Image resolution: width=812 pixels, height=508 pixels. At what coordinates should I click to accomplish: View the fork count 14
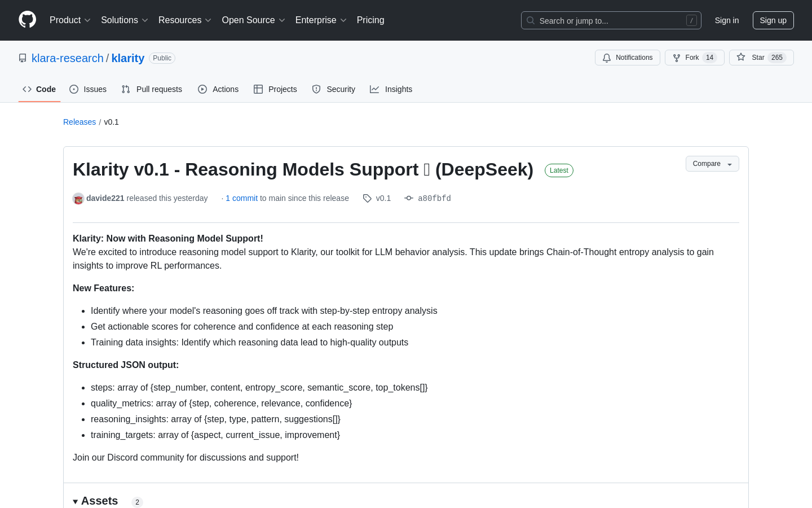pyautogui.click(x=710, y=58)
